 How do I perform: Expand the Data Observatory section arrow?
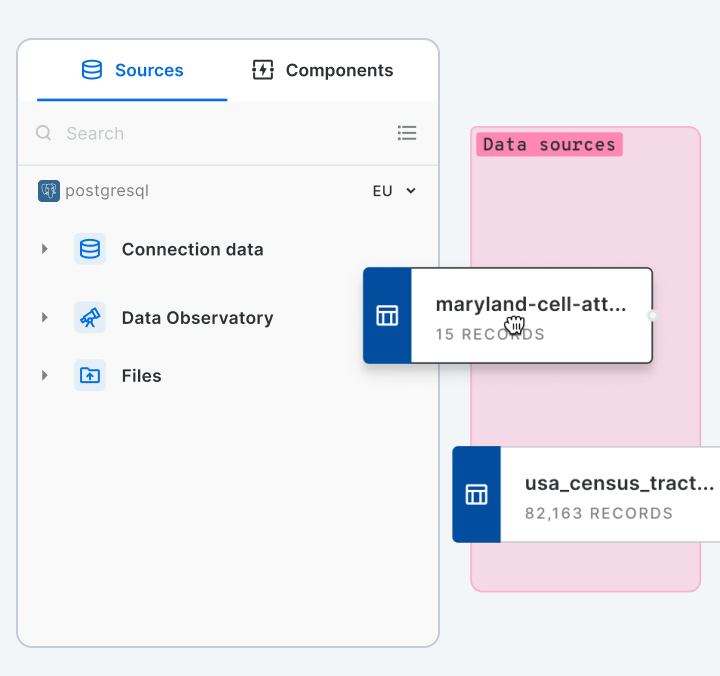coord(45,318)
